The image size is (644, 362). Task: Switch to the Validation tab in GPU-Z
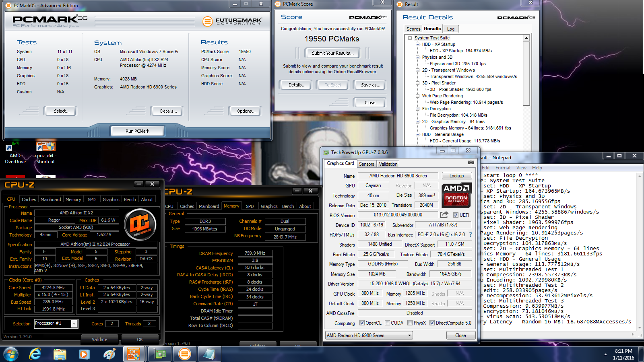click(388, 164)
